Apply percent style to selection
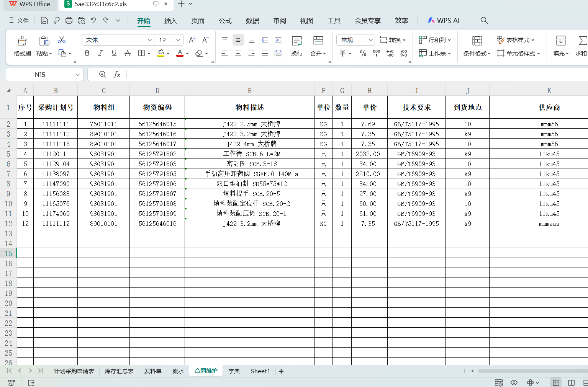 363,53
